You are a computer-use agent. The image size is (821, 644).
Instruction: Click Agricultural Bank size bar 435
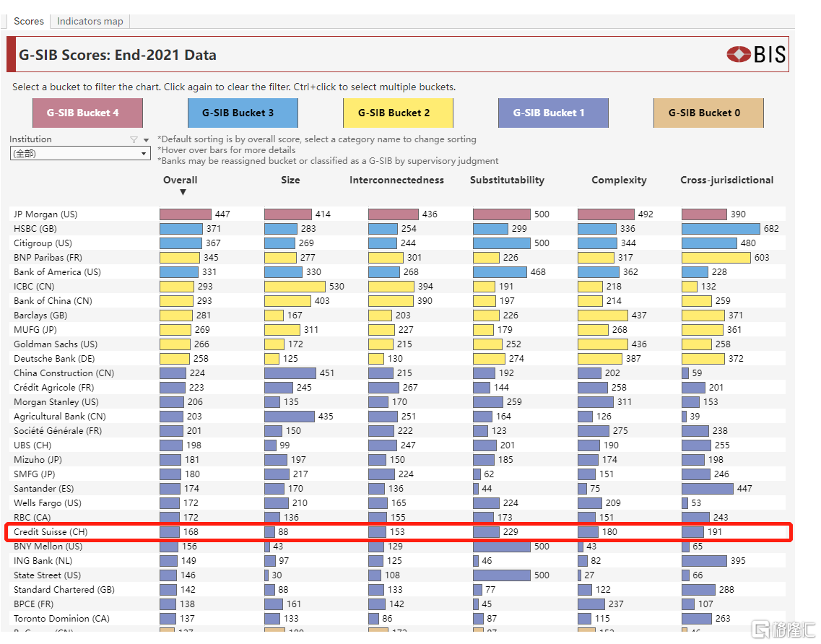(x=290, y=417)
